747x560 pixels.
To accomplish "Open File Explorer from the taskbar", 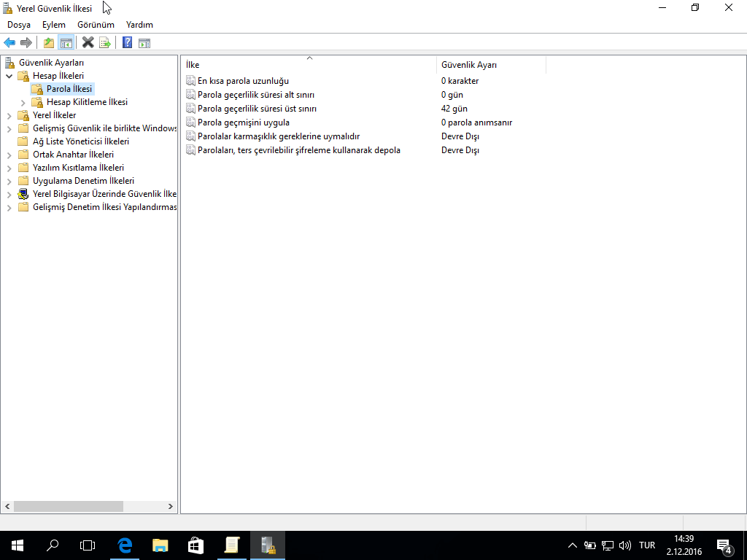I will (160, 545).
